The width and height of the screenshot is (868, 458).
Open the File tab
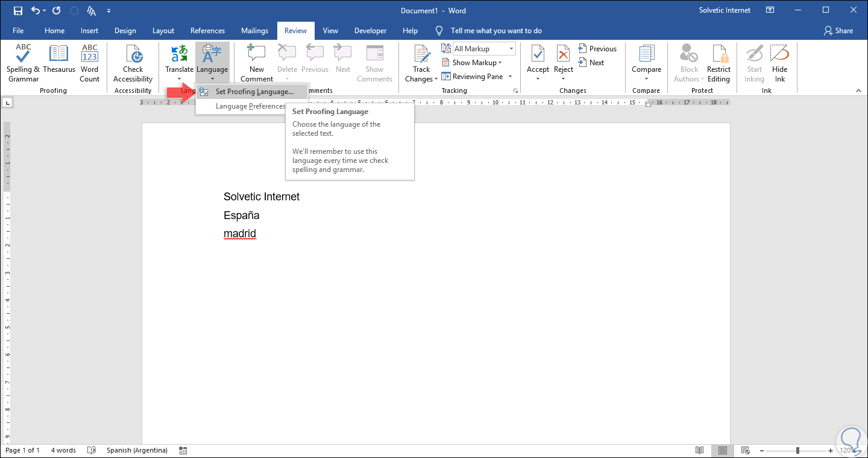click(18, 31)
